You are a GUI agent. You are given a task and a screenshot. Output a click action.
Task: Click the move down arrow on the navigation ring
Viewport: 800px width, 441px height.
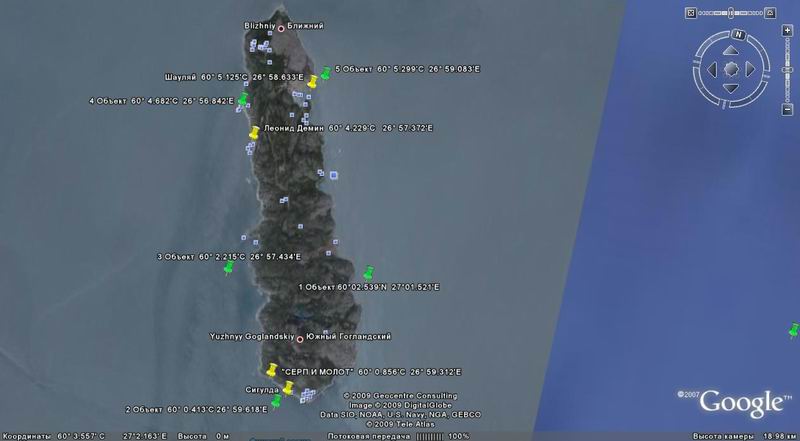732,87
